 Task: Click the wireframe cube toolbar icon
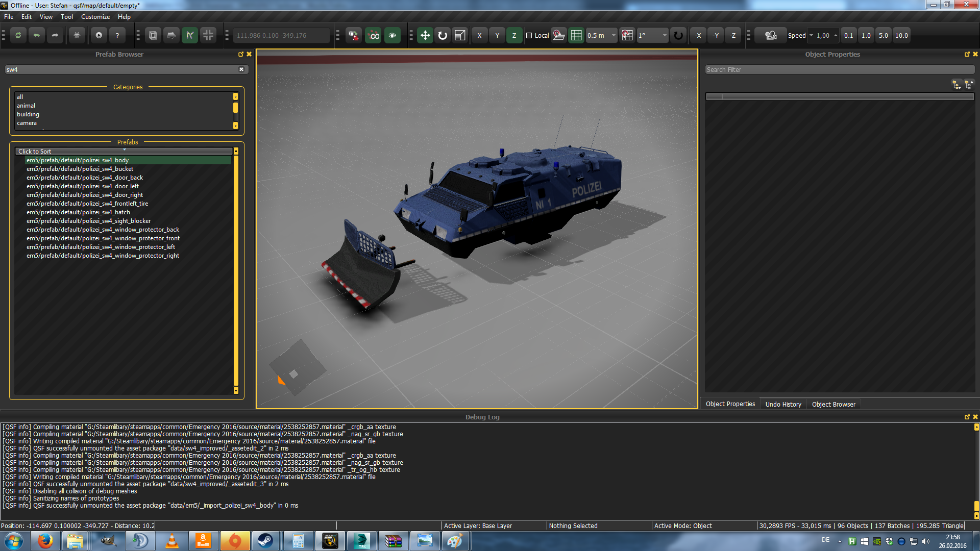(x=153, y=35)
